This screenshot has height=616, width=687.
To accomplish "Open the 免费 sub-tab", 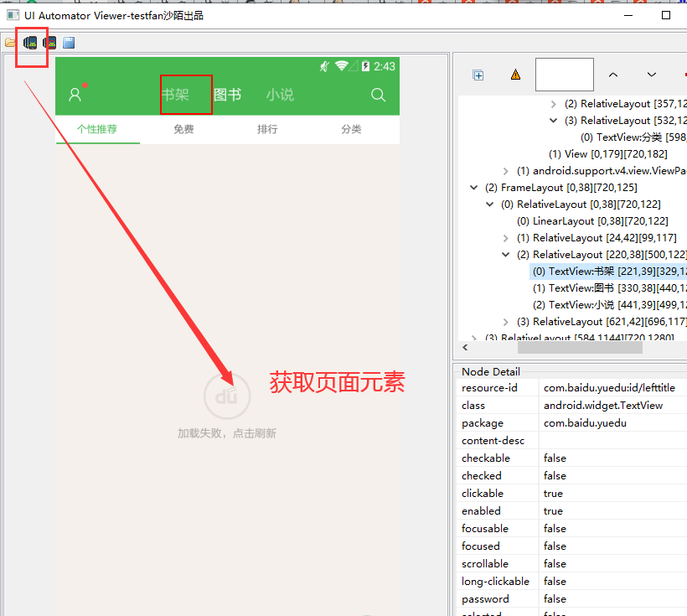I will [183, 129].
